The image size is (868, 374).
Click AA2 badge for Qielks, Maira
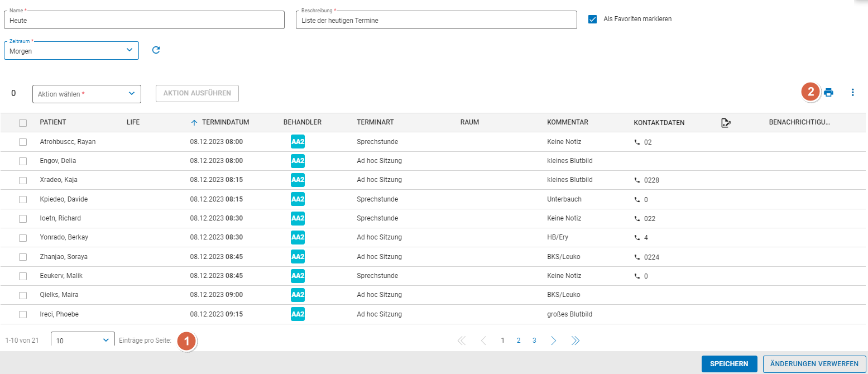click(298, 295)
